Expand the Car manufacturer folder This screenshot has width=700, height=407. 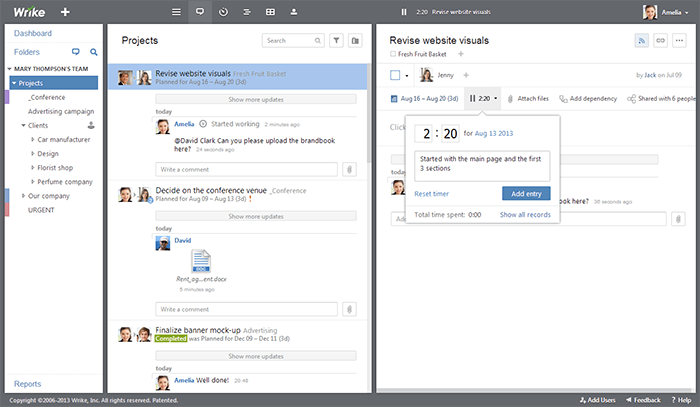click(x=33, y=140)
